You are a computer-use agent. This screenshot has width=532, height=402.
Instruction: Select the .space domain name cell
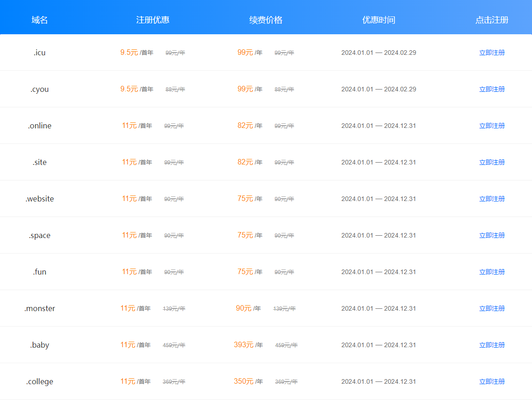coord(40,235)
